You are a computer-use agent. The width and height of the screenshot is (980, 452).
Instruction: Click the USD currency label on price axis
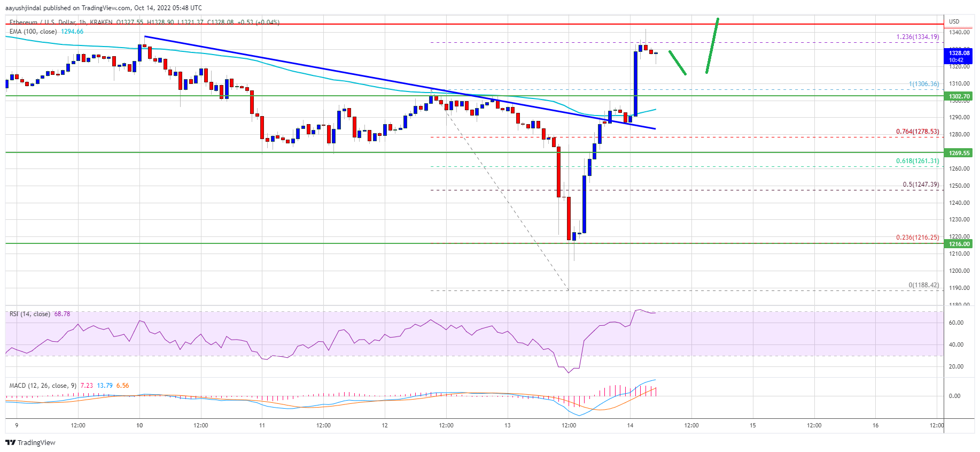click(954, 22)
